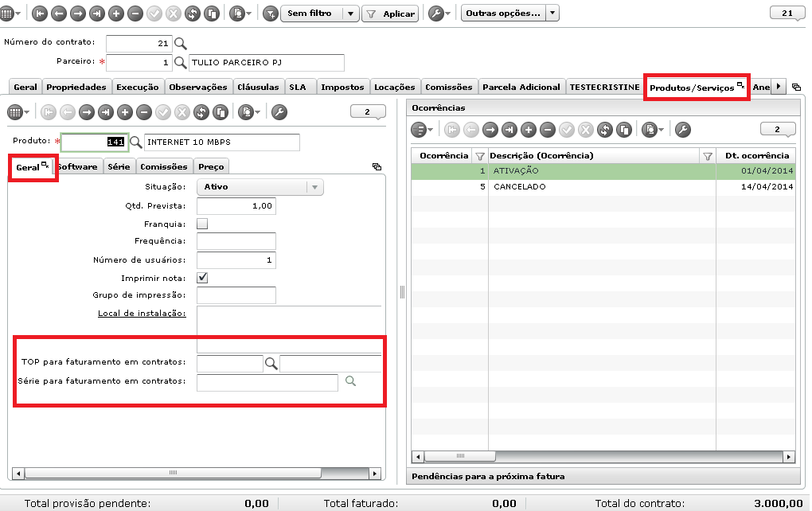This screenshot has height=511, width=812.
Task: Select CANCELADO occurrence row
Action: 603,187
